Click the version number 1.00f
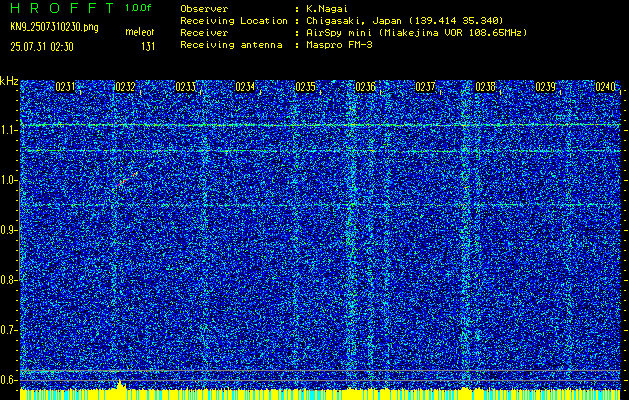 coord(138,8)
